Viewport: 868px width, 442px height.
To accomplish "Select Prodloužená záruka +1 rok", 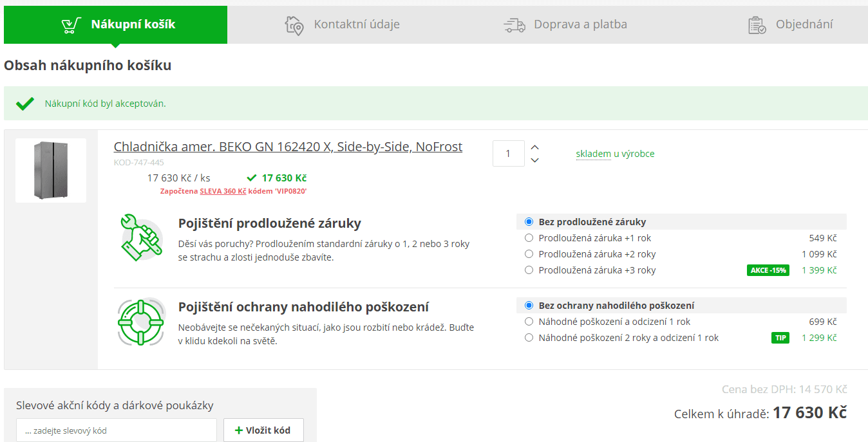I will (529, 237).
